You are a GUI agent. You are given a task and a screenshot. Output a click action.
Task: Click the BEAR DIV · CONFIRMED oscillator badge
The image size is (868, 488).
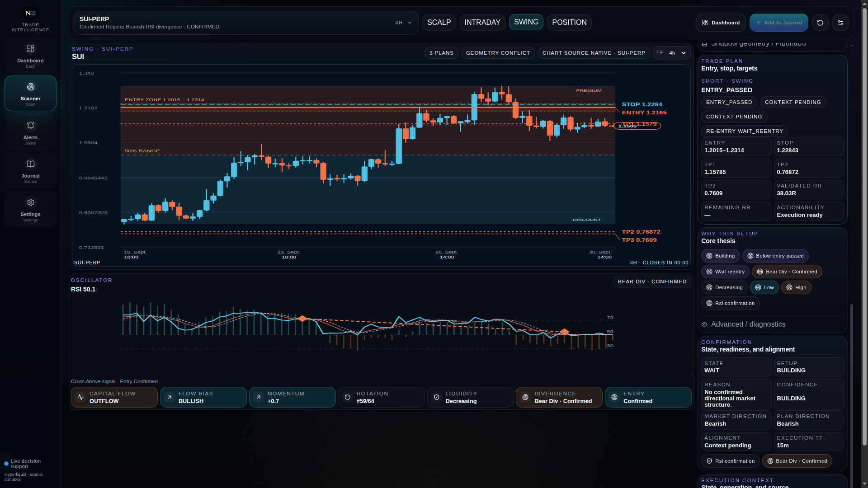(x=652, y=282)
